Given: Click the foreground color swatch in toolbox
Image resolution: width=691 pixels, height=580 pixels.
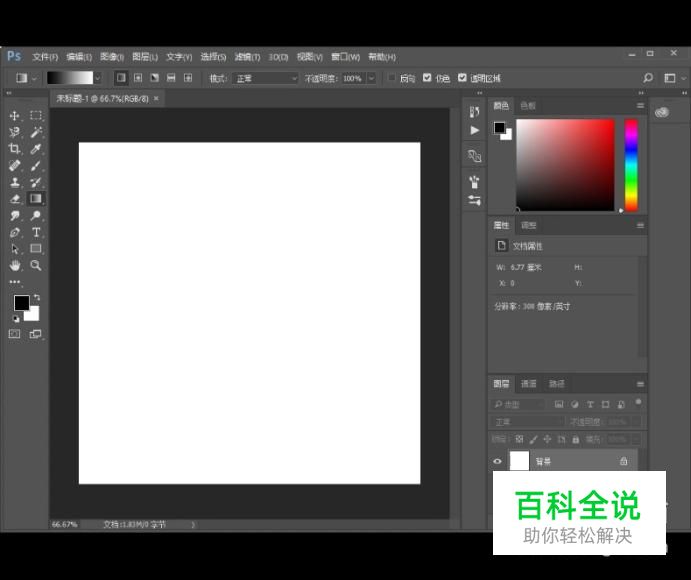Looking at the screenshot, I should pyautogui.click(x=21, y=303).
